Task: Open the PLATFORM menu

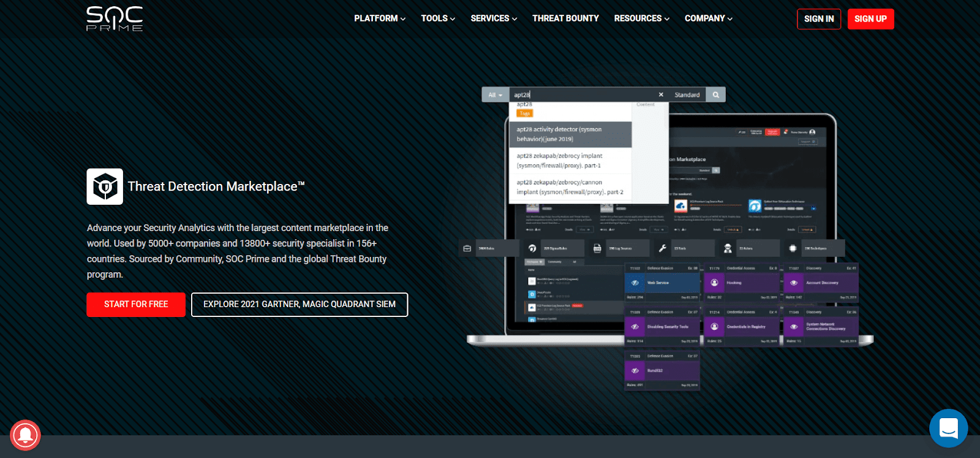Action: click(x=380, y=18)
